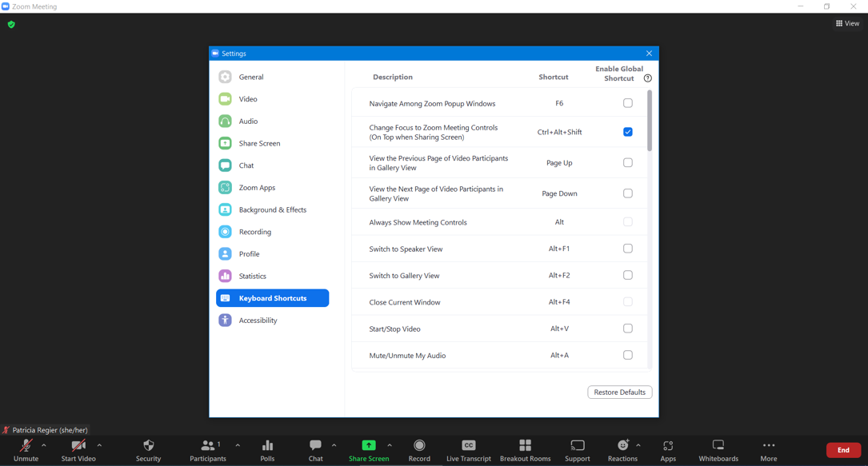Open the Apps icon in meeting toolbar
This screenshot has height=466, width=868.
point(668,445)
